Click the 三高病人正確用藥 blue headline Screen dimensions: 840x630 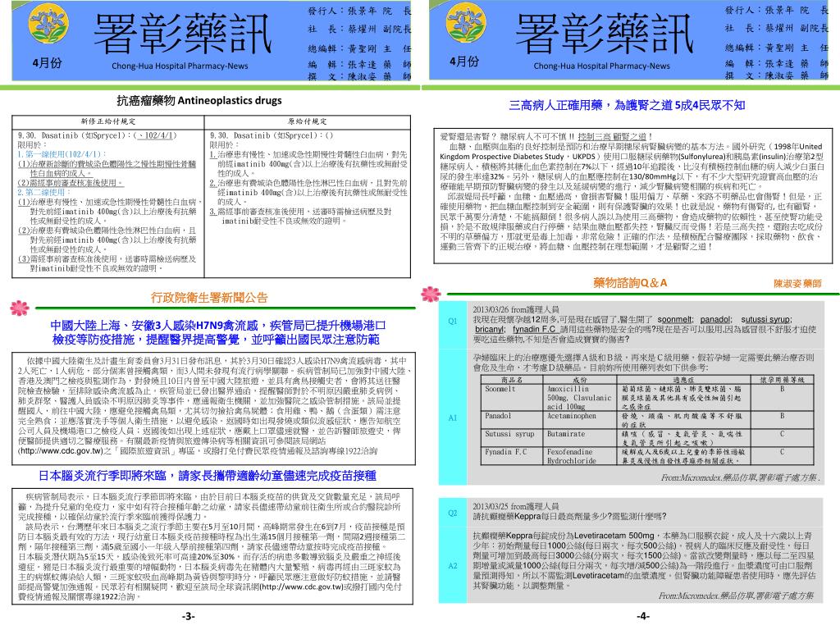pyautogui.click(x=627, y=105)
